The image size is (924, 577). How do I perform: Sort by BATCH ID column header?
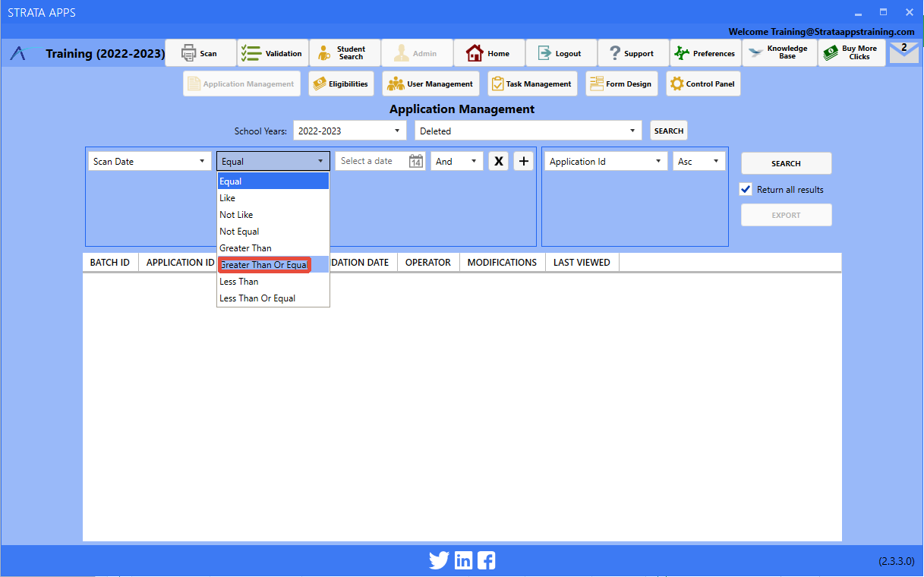click(x=110, y=262)
